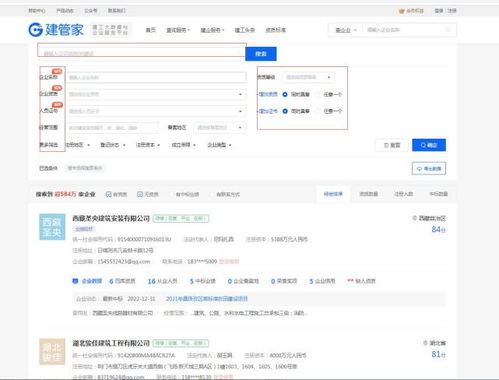The width and height of the screenshot is (499, 380).
Task: Click the 导出数据 export button
Action: tap(429, 169)
